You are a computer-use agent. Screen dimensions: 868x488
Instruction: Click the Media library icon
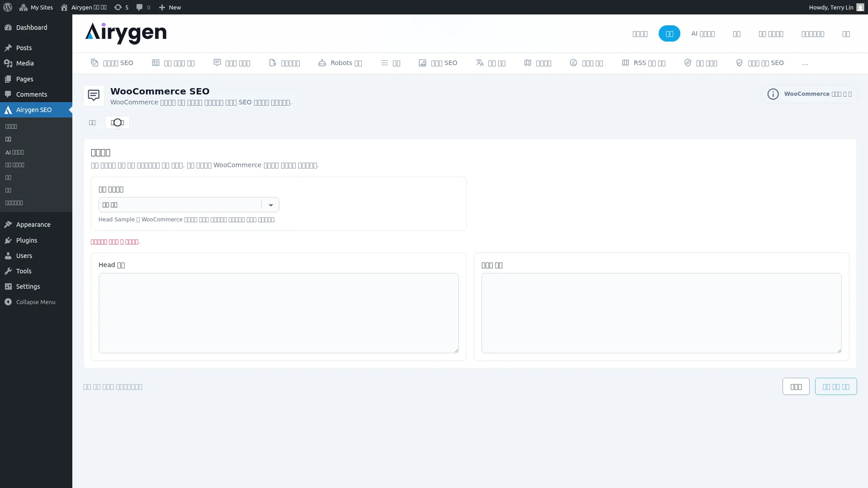[x=8, y=63]
